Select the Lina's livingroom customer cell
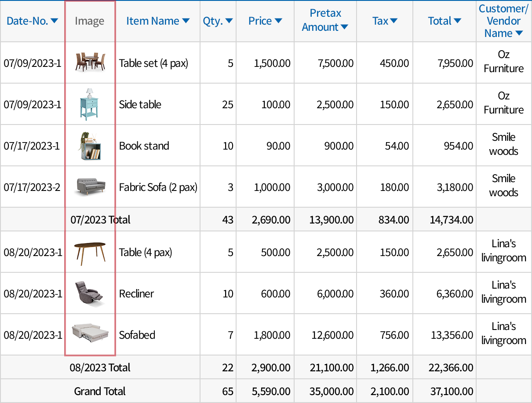 click(x=503, y=252)
